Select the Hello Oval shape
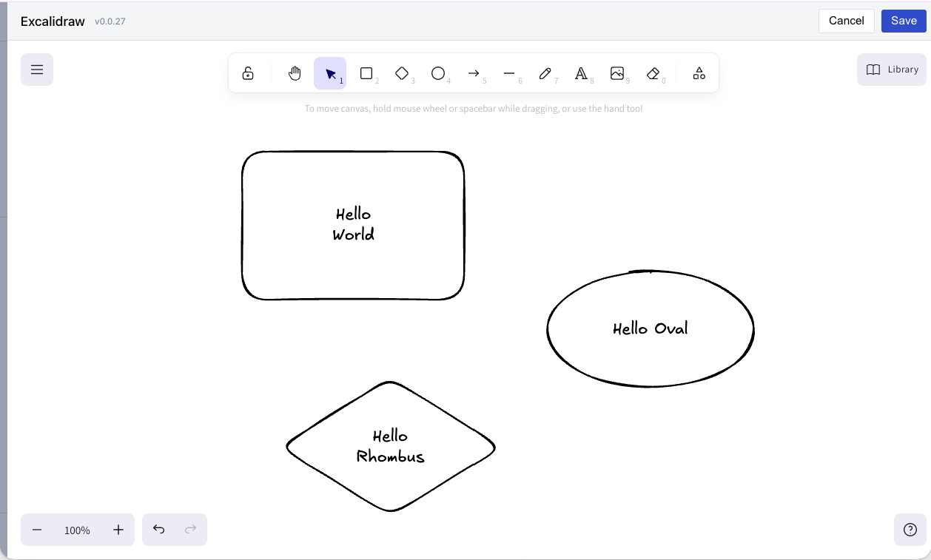Screen dimensions: 931x560 click(x=650, y=328)
